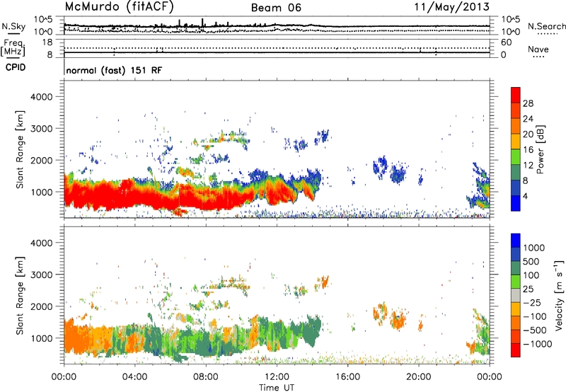Click the 'N.Search' legend label
This screenshot has height=392, width=566.
click(546, 26)
